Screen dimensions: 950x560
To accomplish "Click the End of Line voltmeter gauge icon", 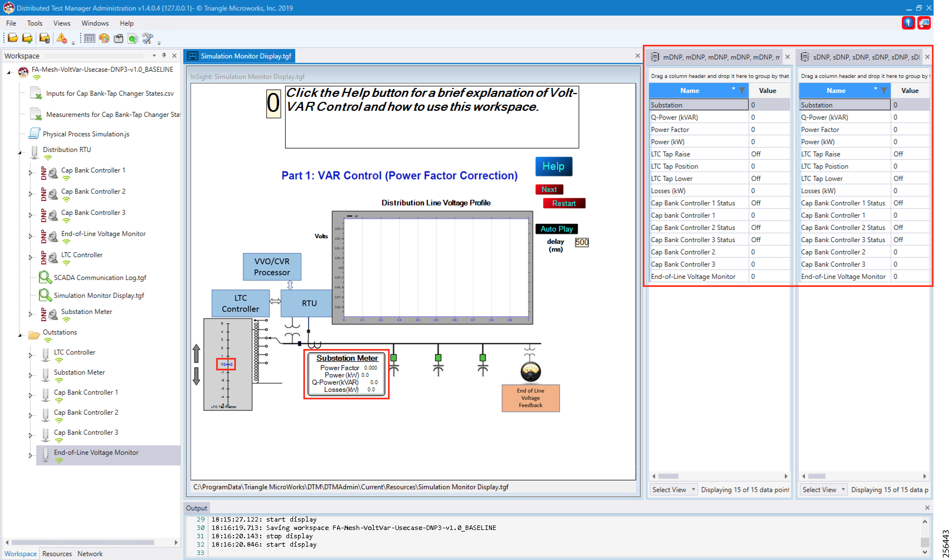I will tap(530, 372).
